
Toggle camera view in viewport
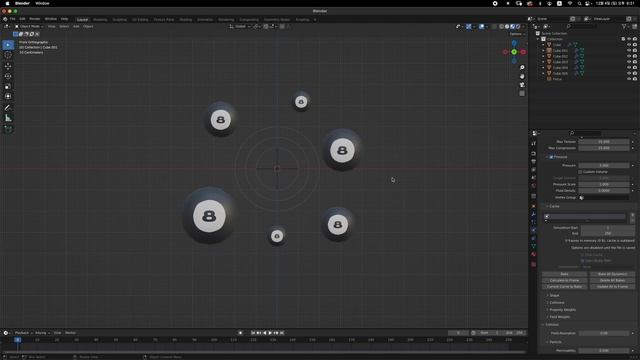click(522, 85)
